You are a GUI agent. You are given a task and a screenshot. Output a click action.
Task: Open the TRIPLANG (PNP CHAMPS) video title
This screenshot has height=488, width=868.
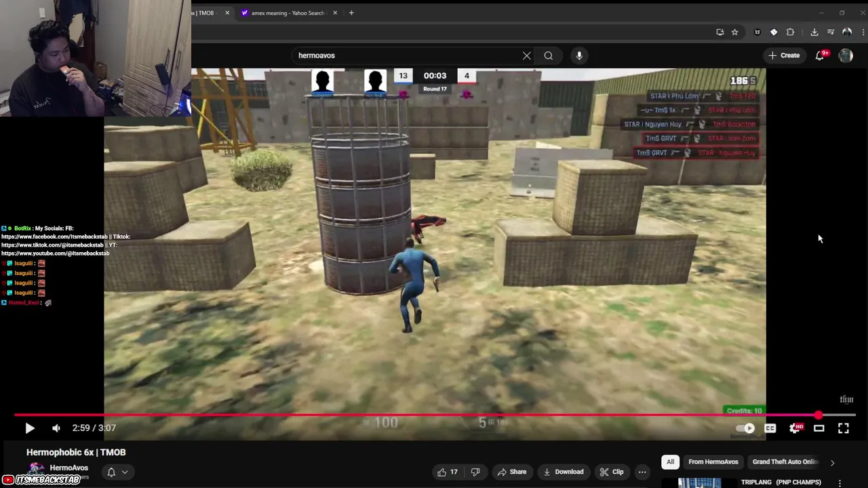point(781,483)
